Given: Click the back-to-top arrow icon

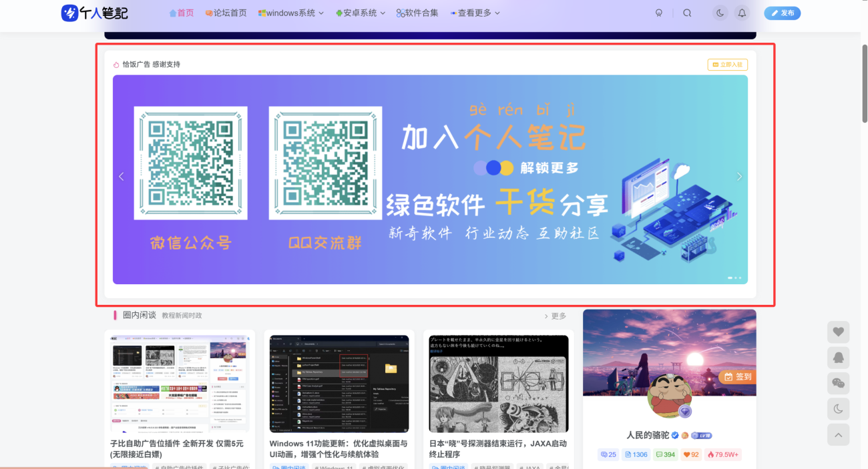Looking at the screenshot, I should click(838, 434).
